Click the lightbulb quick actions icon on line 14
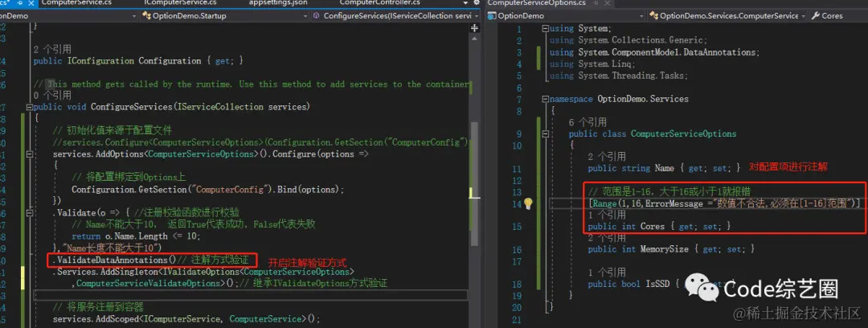 pyautogui.click(x=528, y=203)
